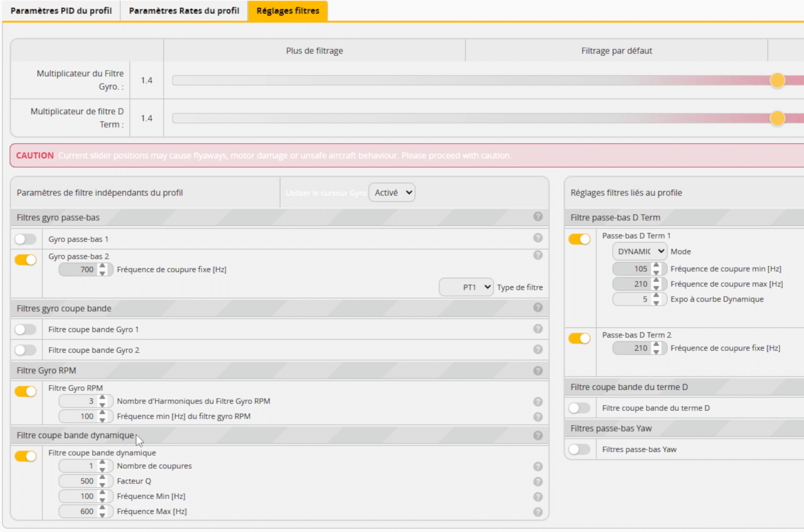Switch to Paramètres Rates du profil tab
Viewport: 804px width, 532px height.
[184, 11]
